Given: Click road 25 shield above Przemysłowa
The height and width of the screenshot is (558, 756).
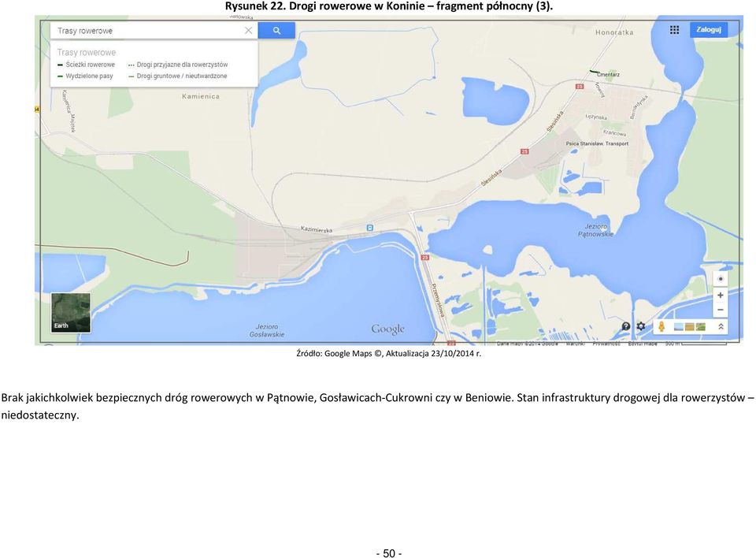Looking at the screenshot, I should coord(424,258).
